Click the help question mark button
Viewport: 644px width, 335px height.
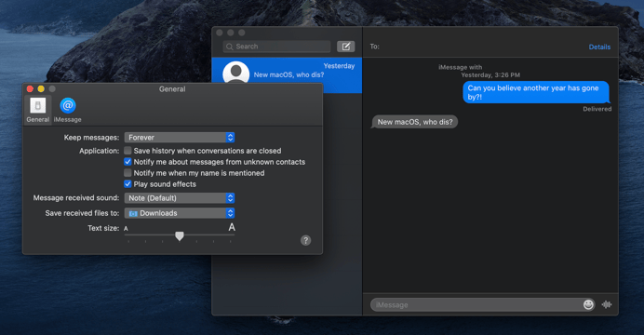(x=305, y=240)
